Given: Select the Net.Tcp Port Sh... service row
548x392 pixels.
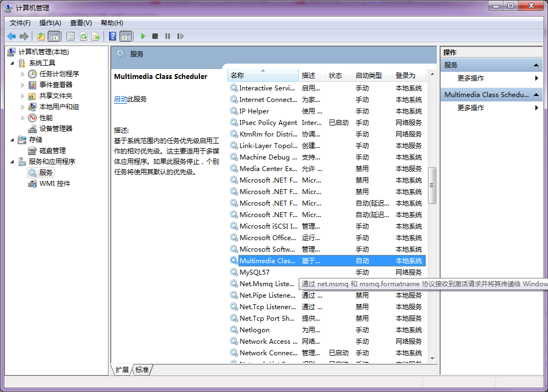Looking at the screenshot, I should tap(327, 318).
